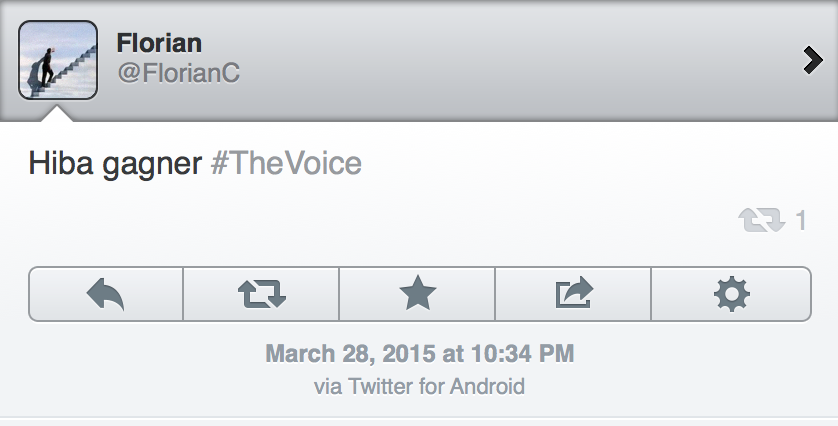Click the small gray retweet count icon

point(762,221)
